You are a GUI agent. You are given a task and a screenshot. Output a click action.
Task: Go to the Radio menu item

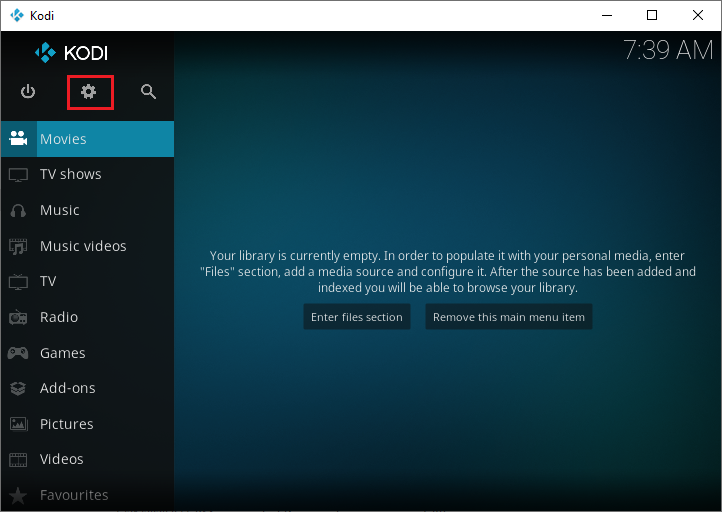(87, 317)
